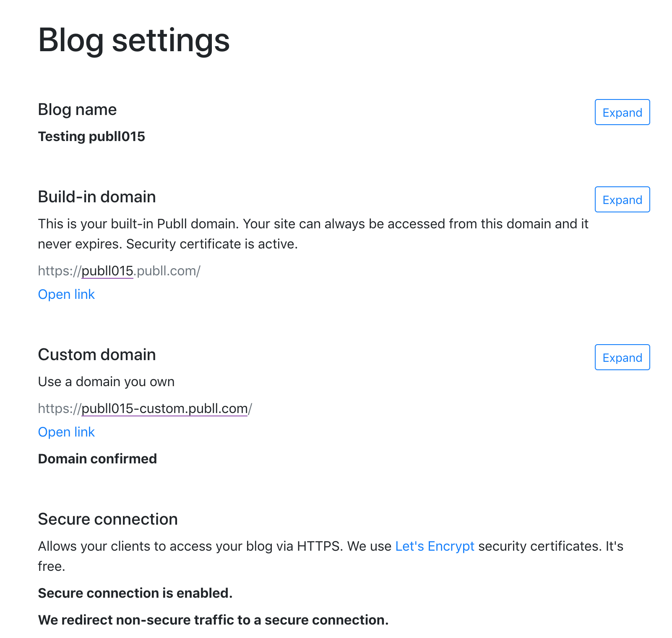Click the underlined publl015 subdomain text
Screen dimensions: 672x638
click(107, 271)
